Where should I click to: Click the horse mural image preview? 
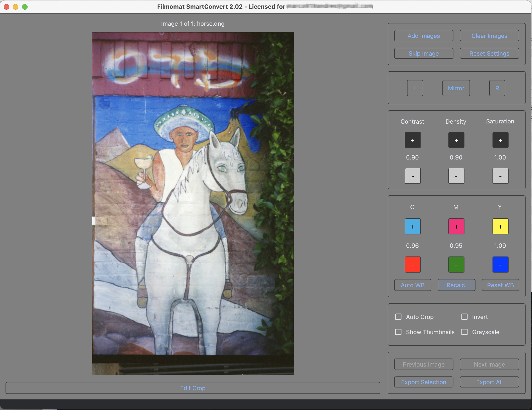click(x=193, y=204)
